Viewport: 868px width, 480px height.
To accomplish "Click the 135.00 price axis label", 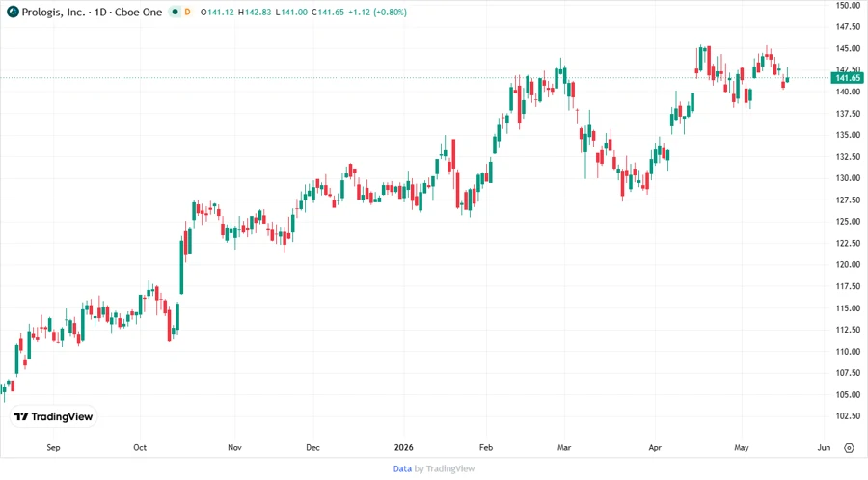I will (x=848, y=135).
